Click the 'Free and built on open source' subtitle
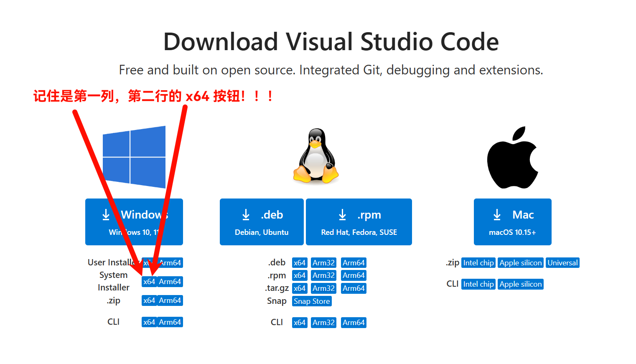This screenshot has height=364, width=636. (331, 70)
